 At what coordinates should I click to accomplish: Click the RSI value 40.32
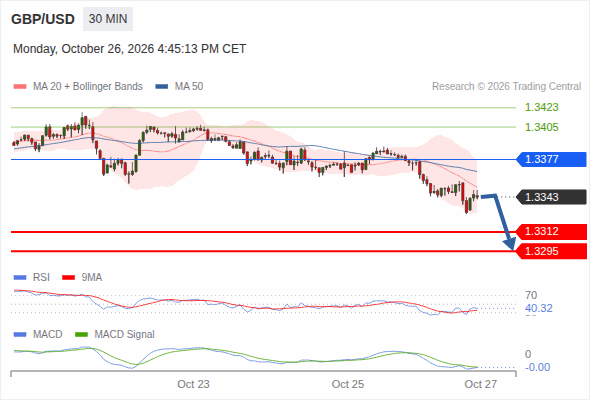coord(539,308)
